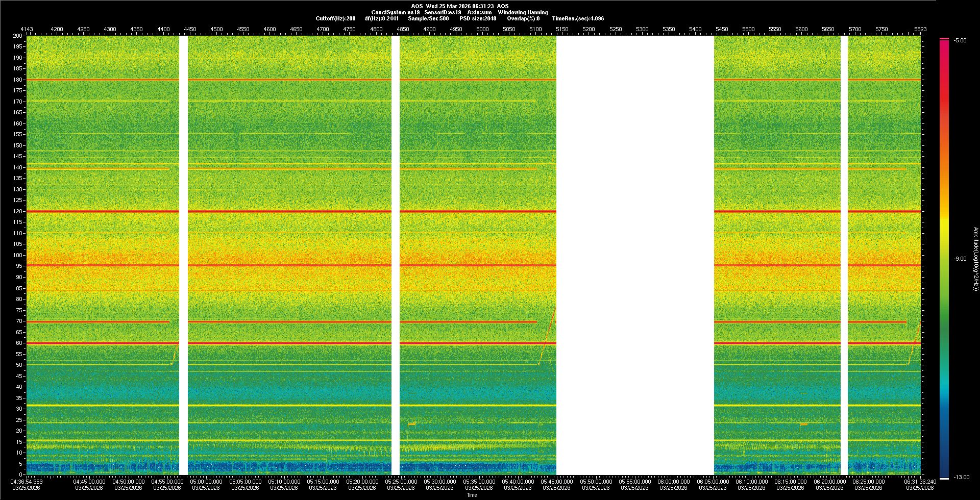Click the 06:31:36.240 end time label
This screenshot has height=500, width=980.
[x=920, y=482]
